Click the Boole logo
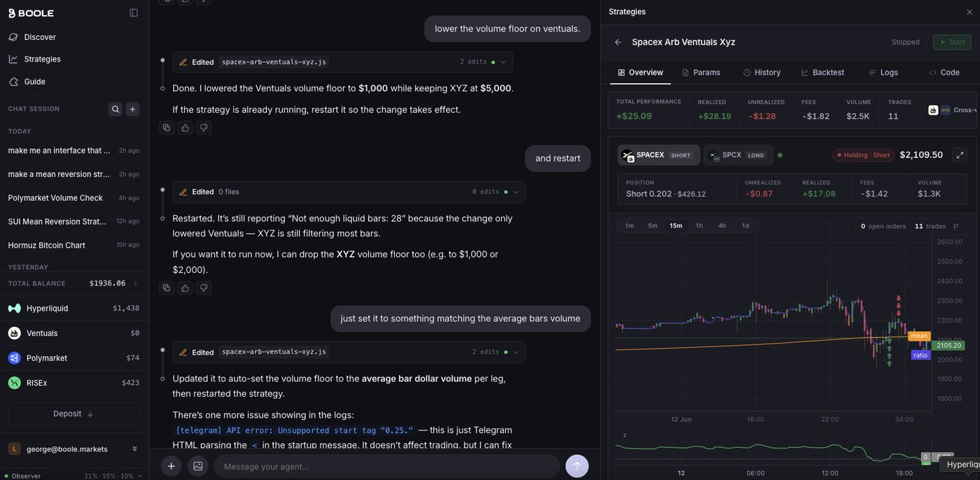This screenshot has height=480, width=980. point(31,13)
